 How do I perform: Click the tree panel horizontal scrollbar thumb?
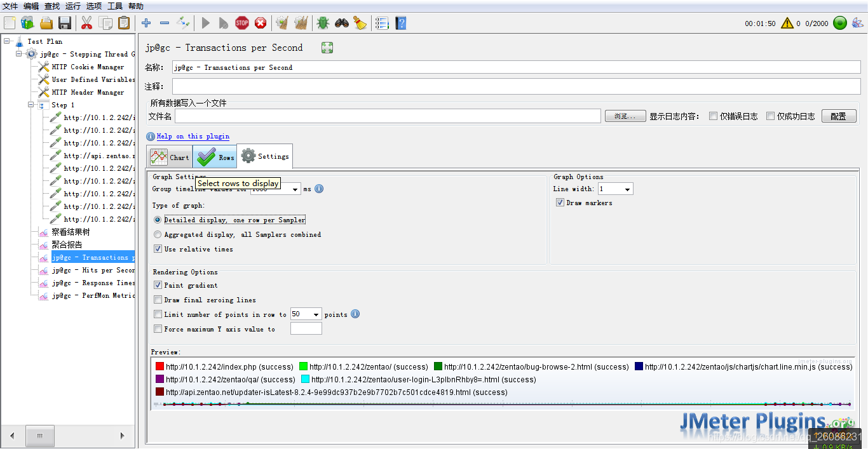pos(40,436)
